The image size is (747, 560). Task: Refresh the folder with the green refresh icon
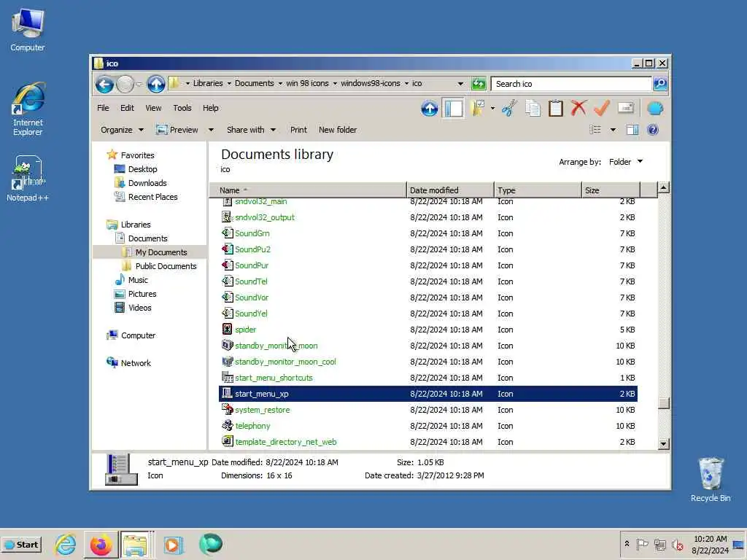[x=479, y=84]
